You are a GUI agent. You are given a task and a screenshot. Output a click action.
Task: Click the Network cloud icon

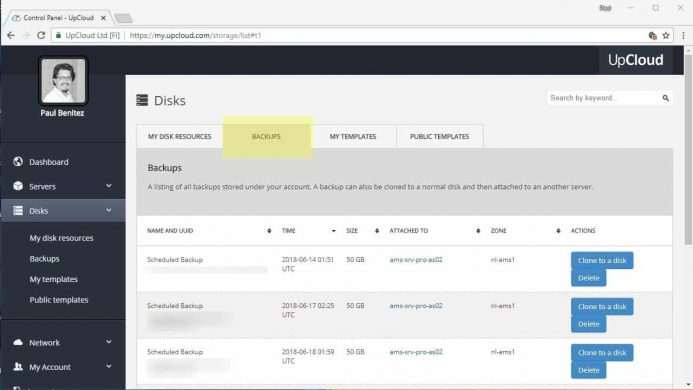pos(18,342)
